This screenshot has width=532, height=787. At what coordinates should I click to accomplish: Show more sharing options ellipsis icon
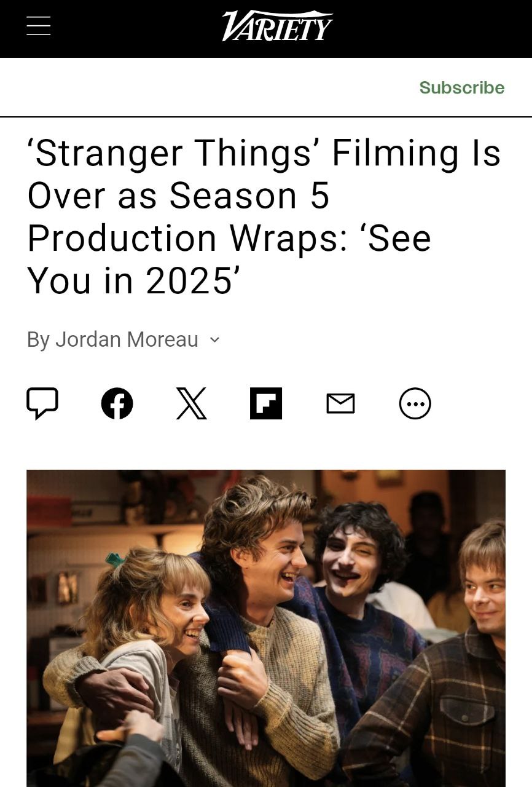[x=415, y=403]
